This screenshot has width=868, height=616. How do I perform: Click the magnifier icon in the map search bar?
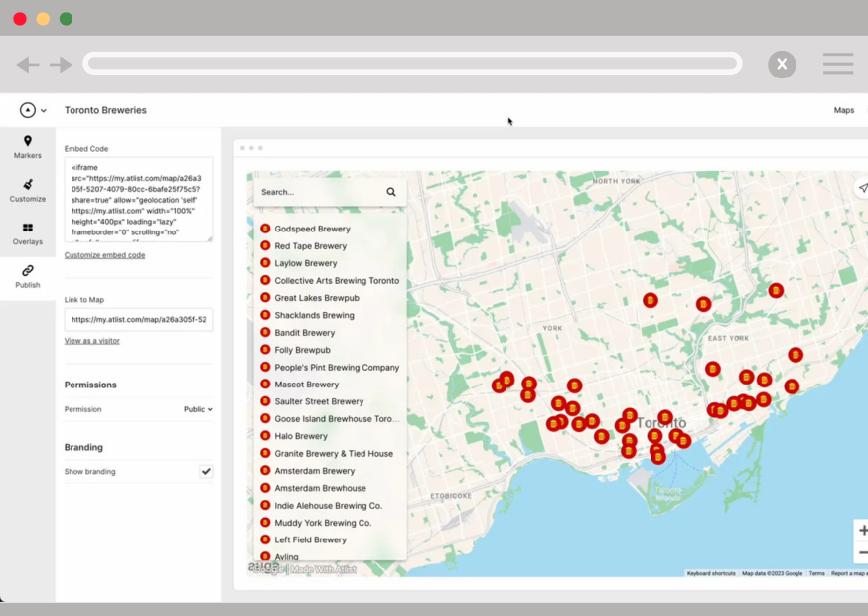pos(390,191)
